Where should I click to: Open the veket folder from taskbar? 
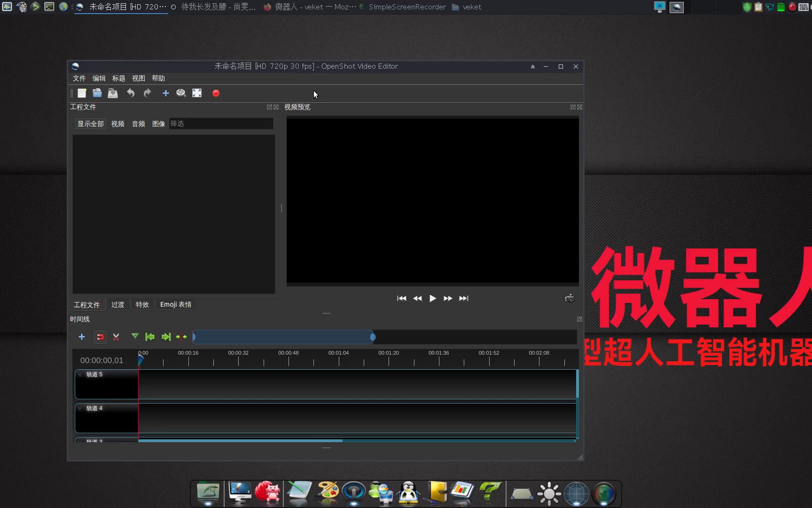[x=467, y=7]
